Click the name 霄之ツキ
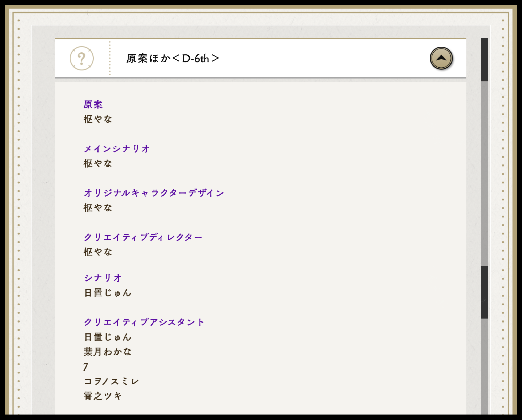The height and width of the screenshot is (420, 522). point(103,396)
